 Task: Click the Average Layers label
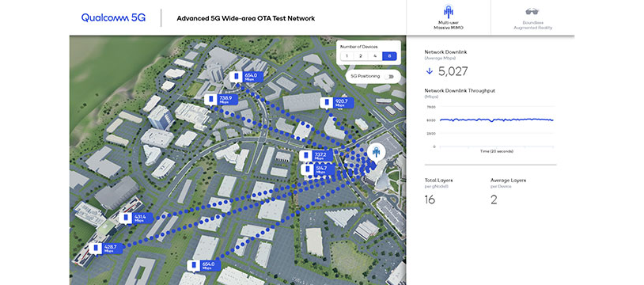[508, 180]
